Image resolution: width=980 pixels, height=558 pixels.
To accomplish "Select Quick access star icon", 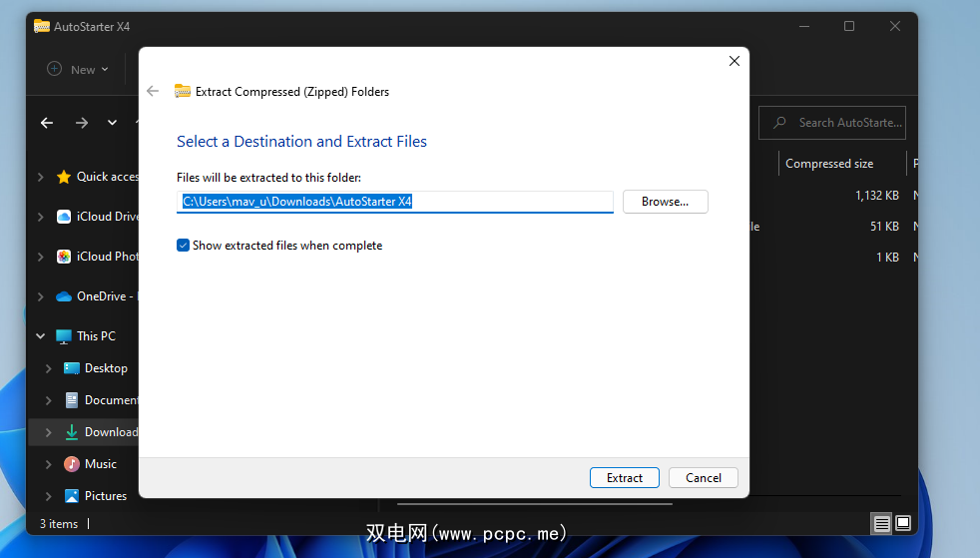I will point(63,177).
